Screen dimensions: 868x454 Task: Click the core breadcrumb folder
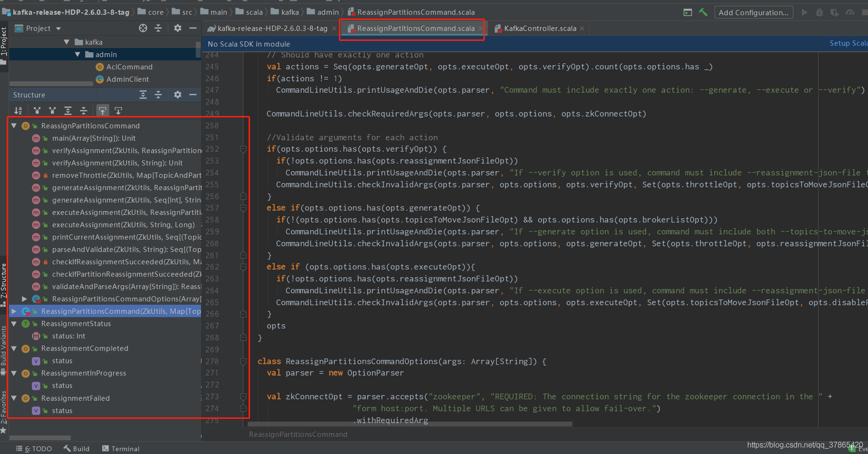pos(150,12)
